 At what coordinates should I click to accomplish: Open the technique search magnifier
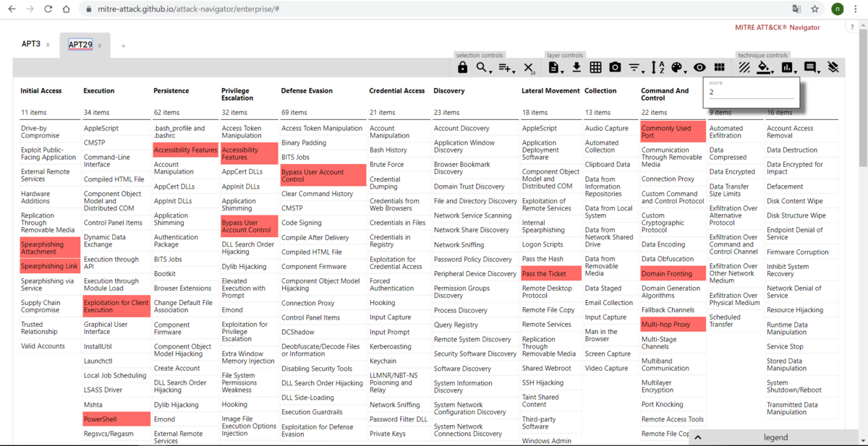482,67
